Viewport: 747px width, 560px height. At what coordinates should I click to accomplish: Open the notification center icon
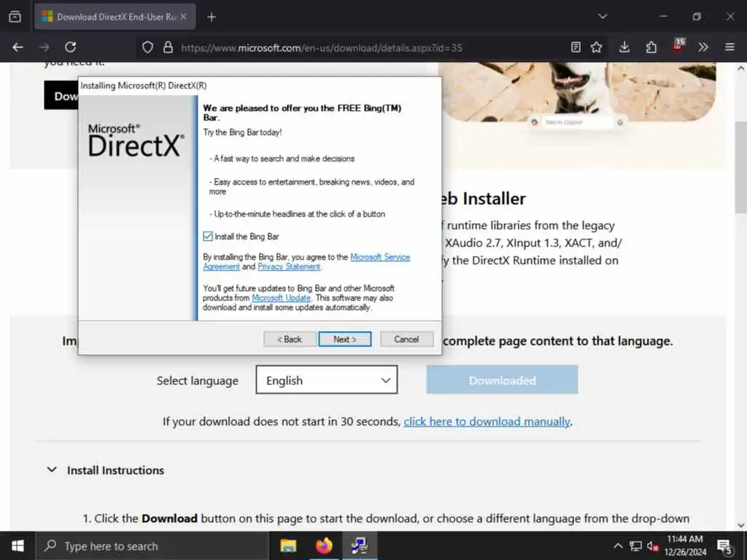[x=725, y=547]
